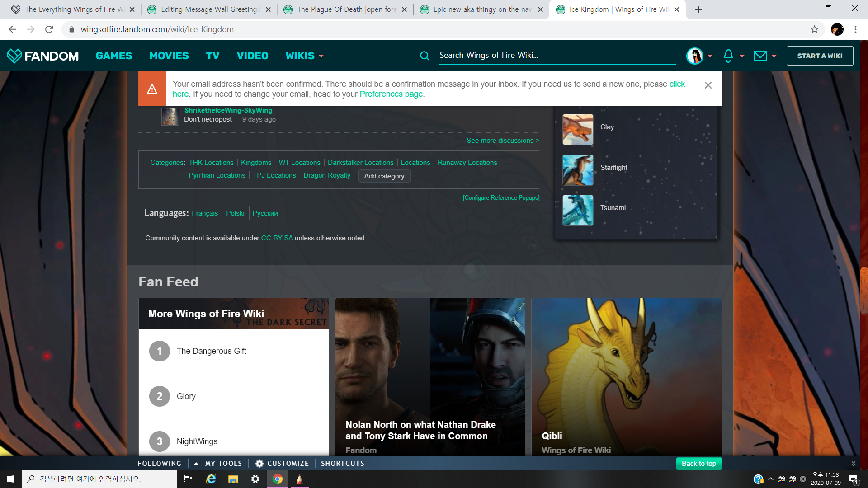Open the GAMES menu item
The height and width of the screenshot is (488, 868).
[x=113, y=56]
